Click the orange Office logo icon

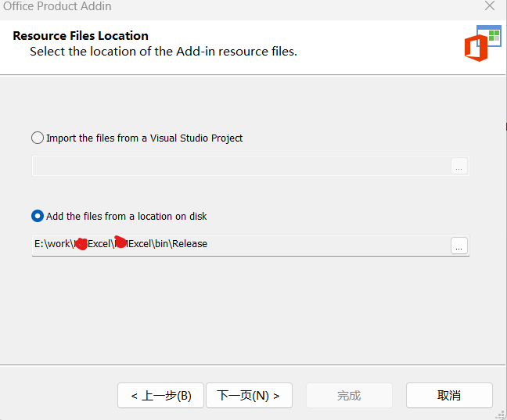[476, 48]
